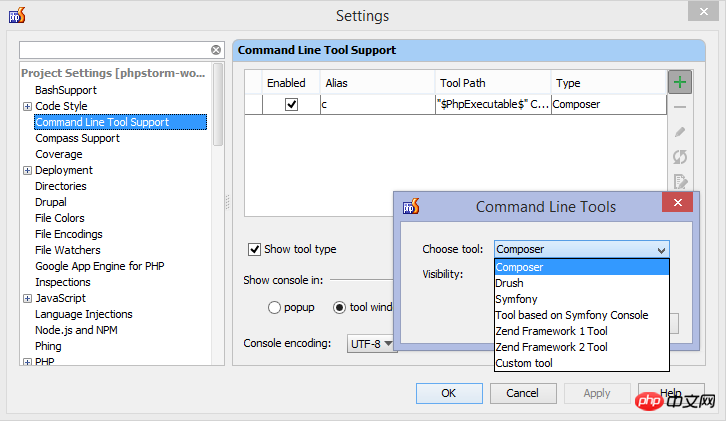This screenshot has width=726, height=421.
Task: Close the Command Line Tools dialog
Action: [677, 206]
